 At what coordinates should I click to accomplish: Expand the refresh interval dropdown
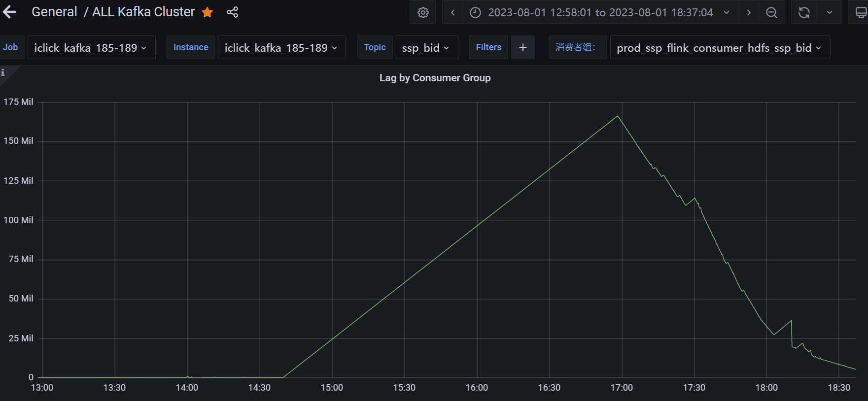[830, 12]
